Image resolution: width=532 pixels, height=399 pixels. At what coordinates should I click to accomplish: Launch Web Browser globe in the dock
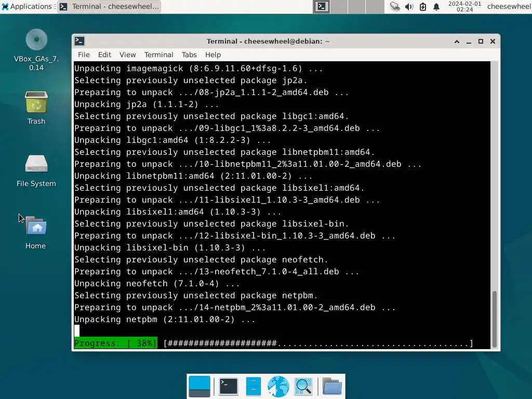(278, 386)
